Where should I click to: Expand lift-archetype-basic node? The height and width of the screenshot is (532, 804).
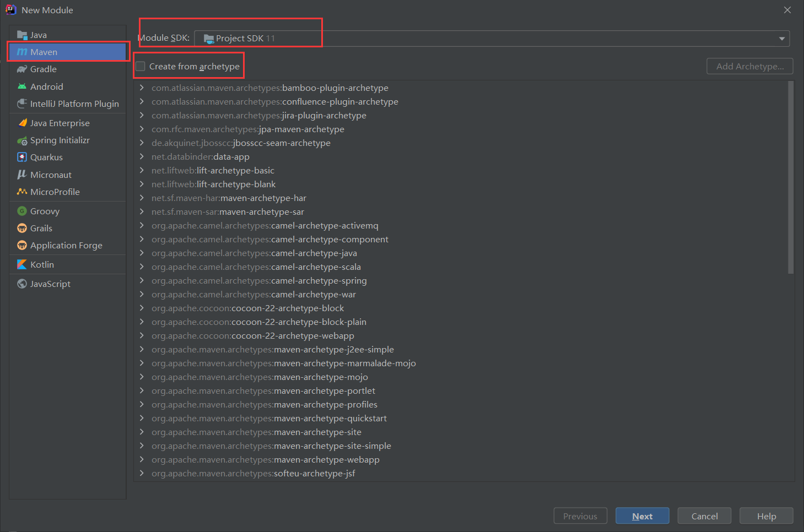pos(142,170)
